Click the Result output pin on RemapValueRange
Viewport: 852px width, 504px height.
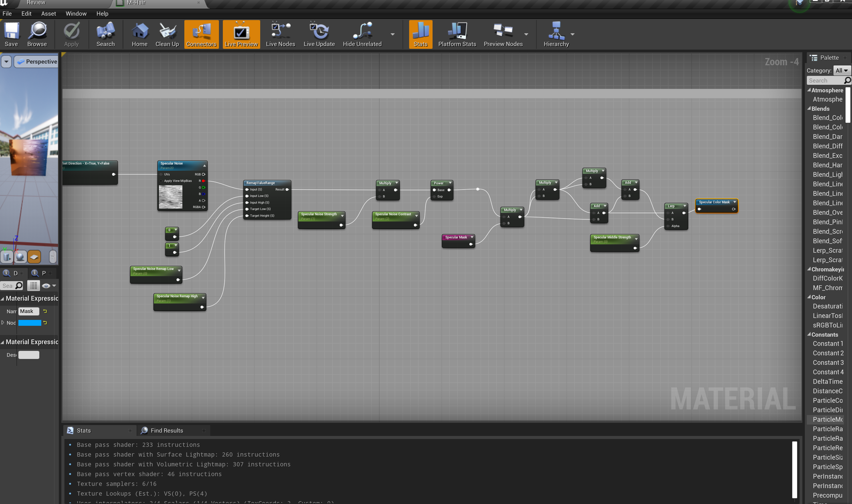(x=287, y=189)
